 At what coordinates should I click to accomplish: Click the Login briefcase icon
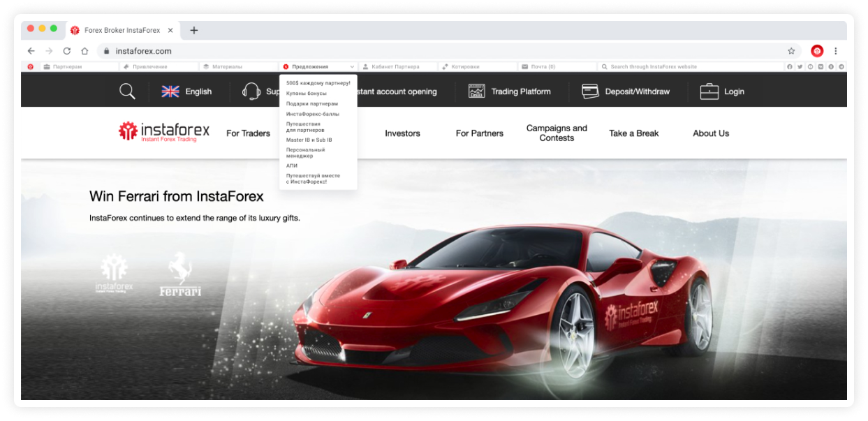coord(709,91)
